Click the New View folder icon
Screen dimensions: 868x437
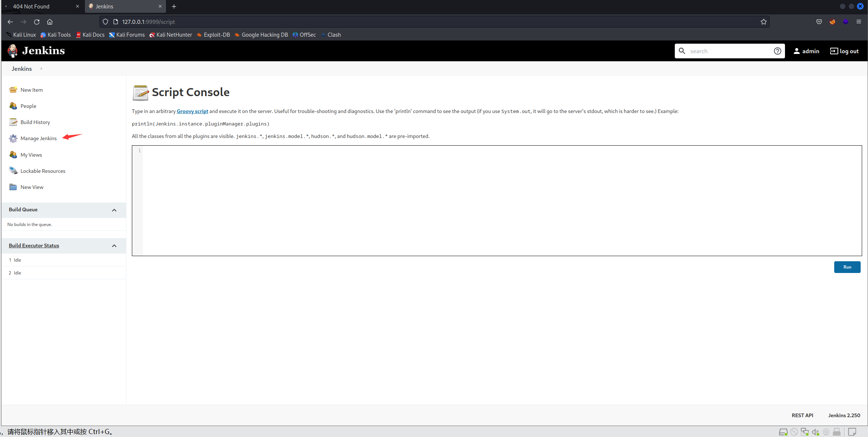click(13, 187)
